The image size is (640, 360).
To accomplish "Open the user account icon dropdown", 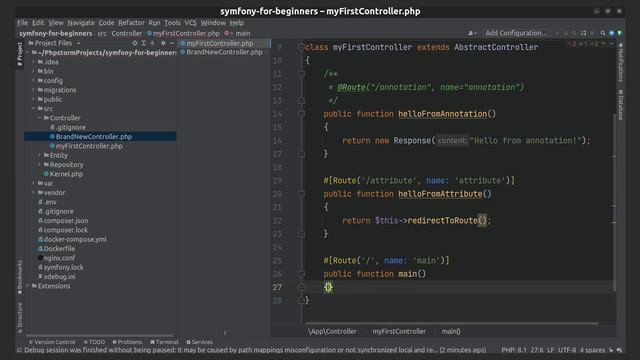I will [472, 33].
